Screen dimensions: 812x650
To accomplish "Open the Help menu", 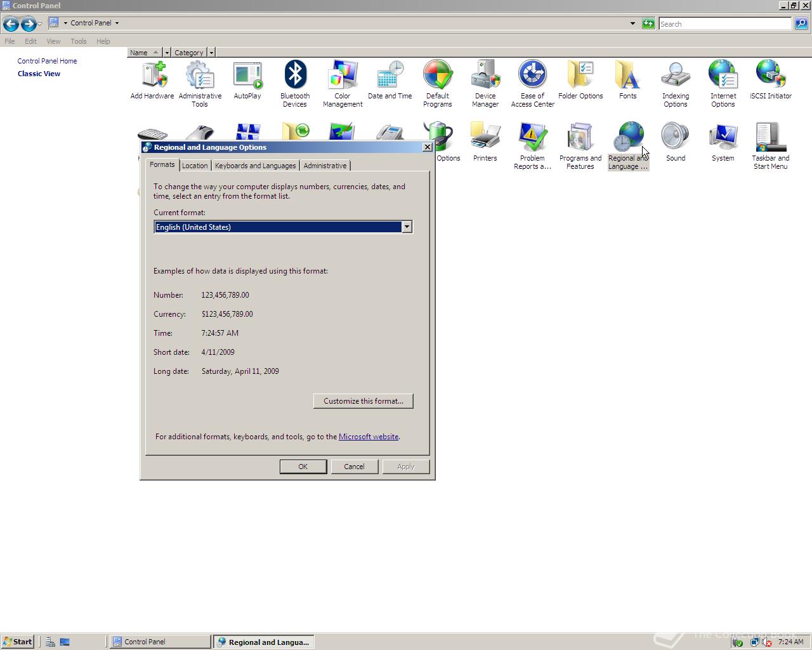I will (103, 41).
